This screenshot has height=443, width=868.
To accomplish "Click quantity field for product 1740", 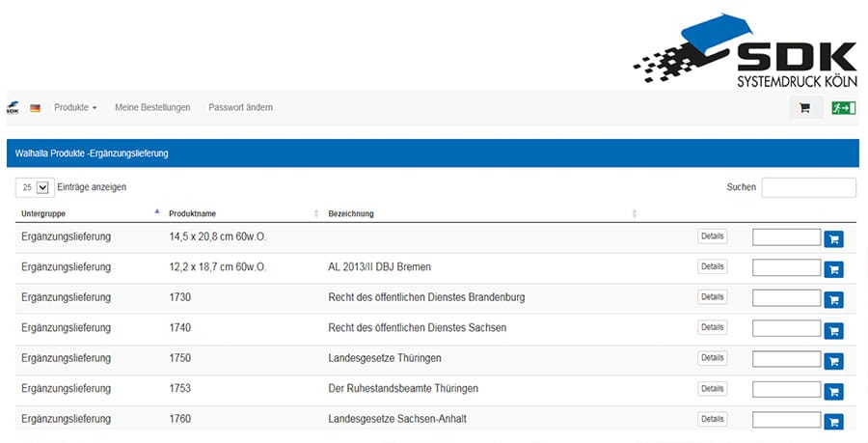I will tap(787, 328).
